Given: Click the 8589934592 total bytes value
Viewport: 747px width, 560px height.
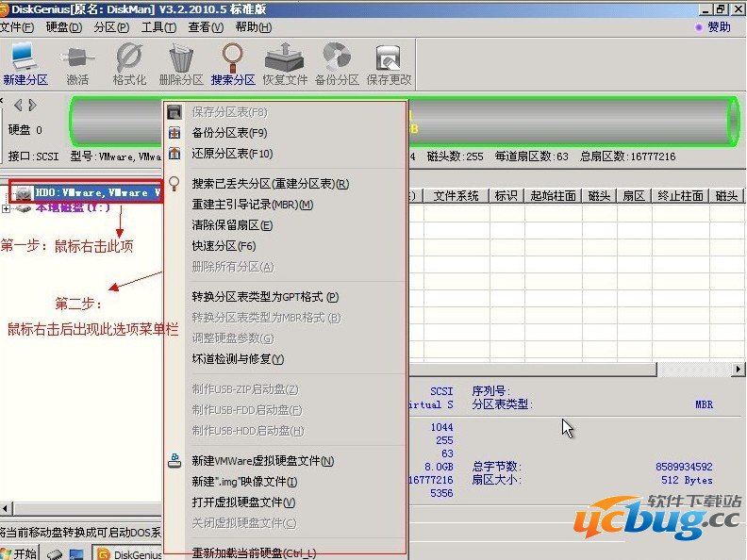Looking at the screenshot, I should [684, 467].
